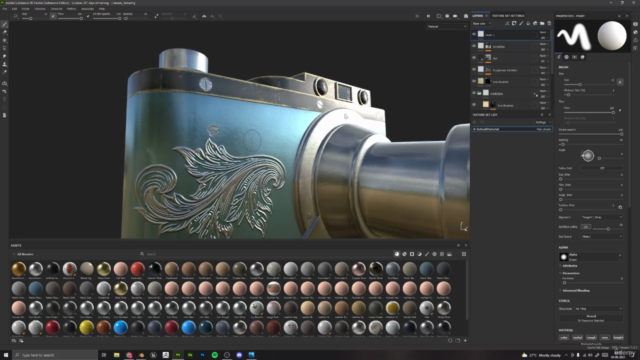Open the Alignment dropdown
The image size is (640, 360).
coord(602,217)
